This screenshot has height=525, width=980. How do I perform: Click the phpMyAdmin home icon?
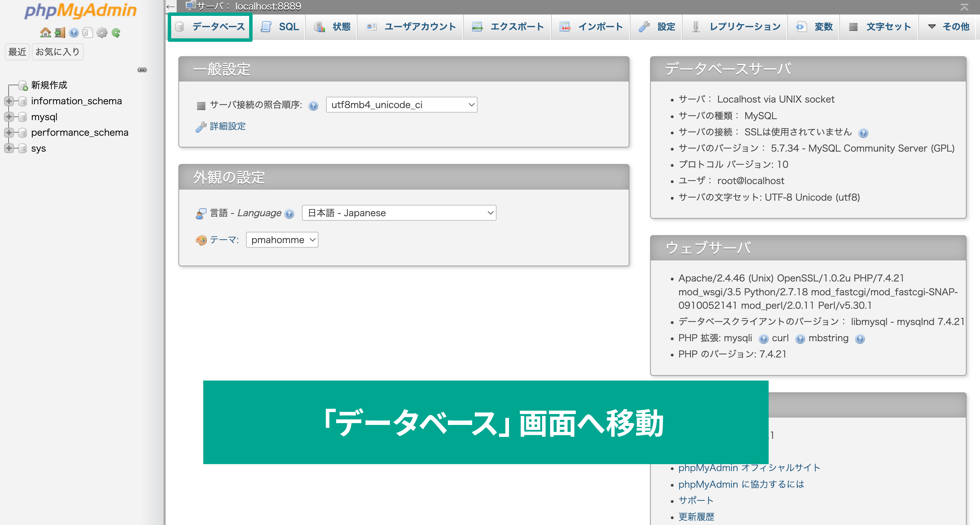click(x=45, y=33)
